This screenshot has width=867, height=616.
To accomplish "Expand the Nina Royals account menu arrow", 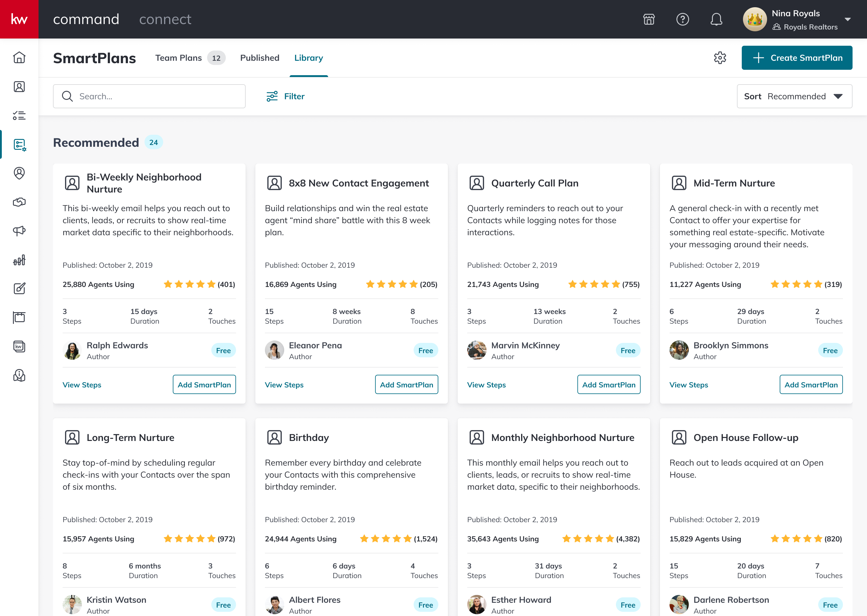I will (847, 19).
